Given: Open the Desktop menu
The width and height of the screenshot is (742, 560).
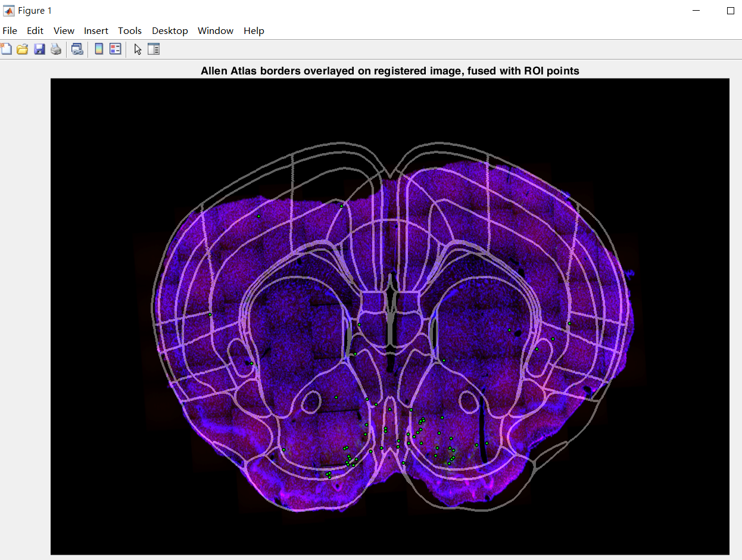Looking at the screenshot, I should [170, 30].
